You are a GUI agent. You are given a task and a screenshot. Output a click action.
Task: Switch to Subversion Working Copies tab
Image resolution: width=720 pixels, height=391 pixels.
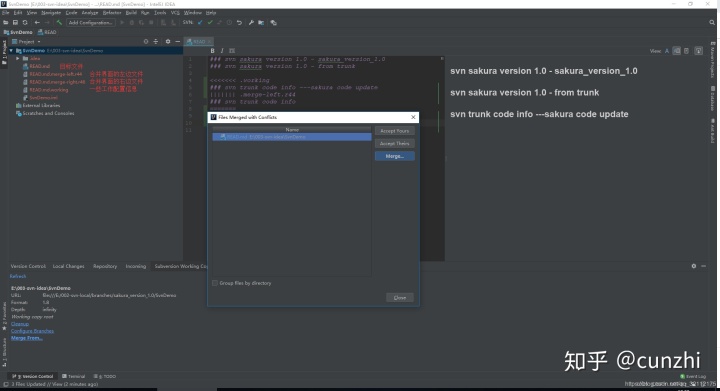point(181,266)
